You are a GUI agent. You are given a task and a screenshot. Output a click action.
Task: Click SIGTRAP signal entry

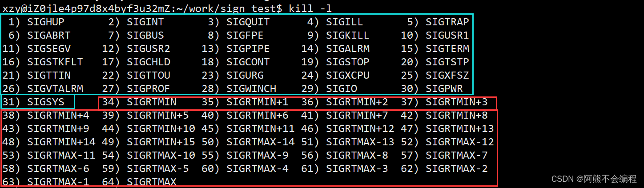tap(447, 22)
